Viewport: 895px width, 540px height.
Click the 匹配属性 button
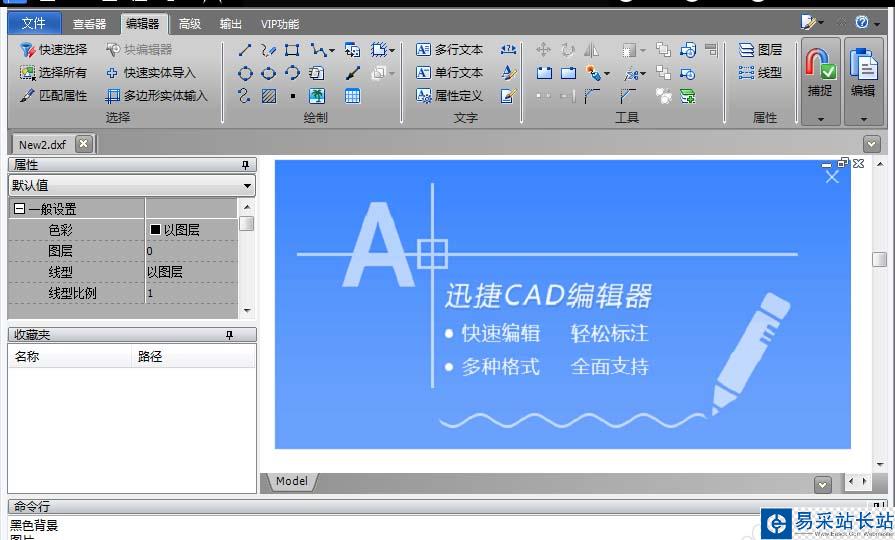(x=54, y=95)
